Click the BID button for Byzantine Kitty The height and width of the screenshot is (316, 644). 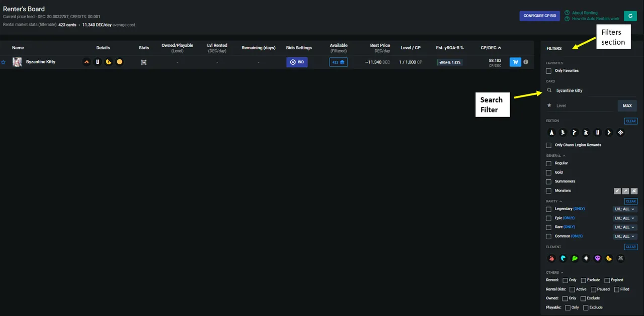[x=297, y=62]
